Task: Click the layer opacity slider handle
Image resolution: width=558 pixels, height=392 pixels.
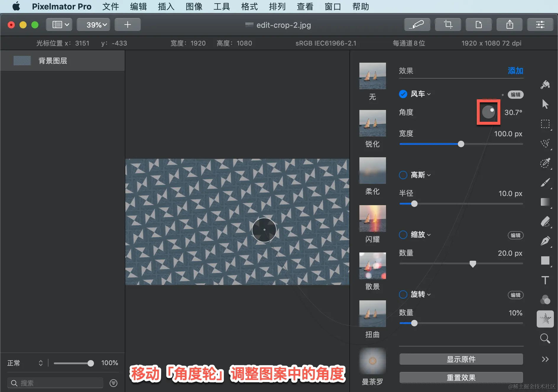Action: [91, 363]
